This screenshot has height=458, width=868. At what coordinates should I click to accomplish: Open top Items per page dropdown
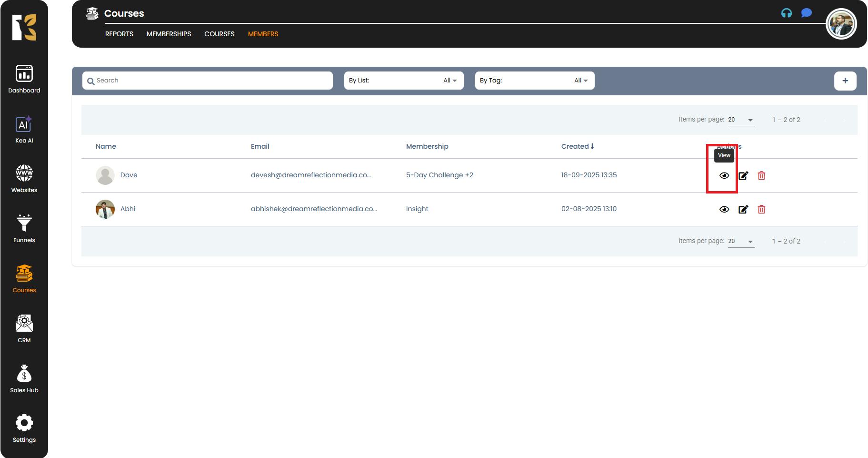coord(741,120)
